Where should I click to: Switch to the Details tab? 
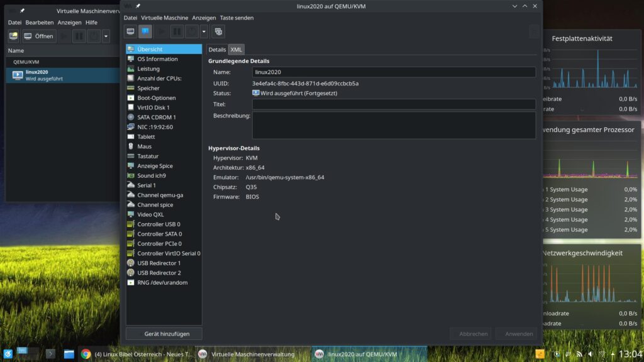pyautogui.click(x=217, y=49)
